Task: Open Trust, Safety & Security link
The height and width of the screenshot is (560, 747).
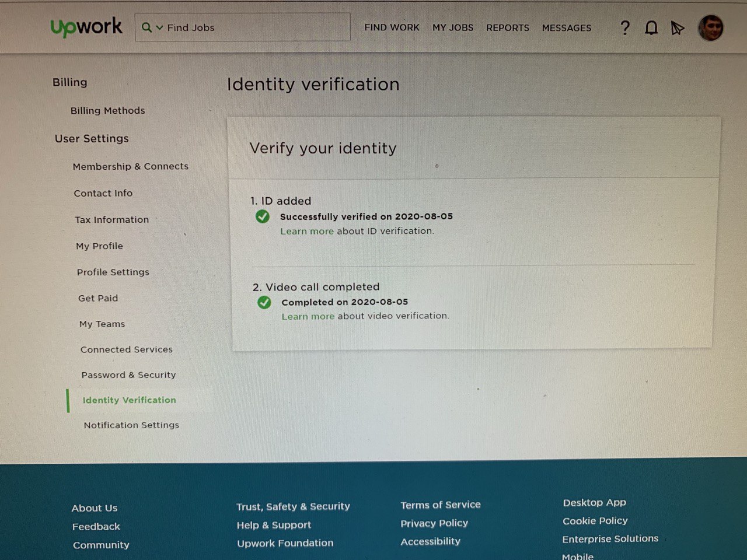Action: (x=293, y=506)
